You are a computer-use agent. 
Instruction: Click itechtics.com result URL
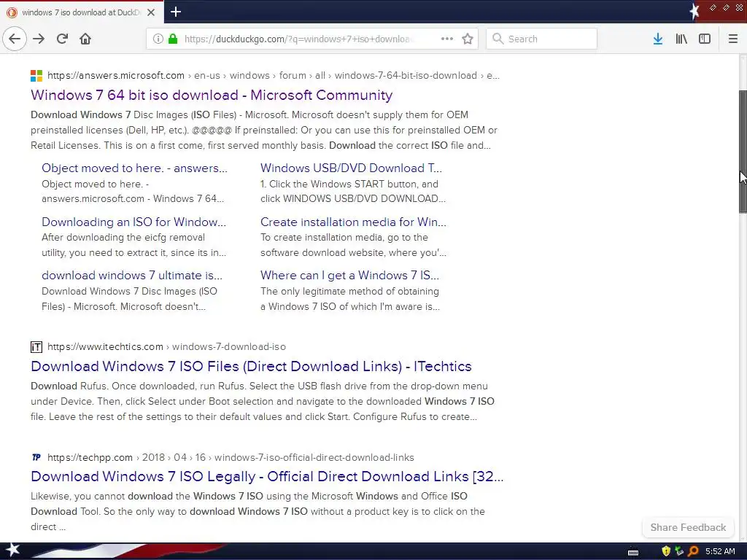pyautogui.click(x=167, y=346)
